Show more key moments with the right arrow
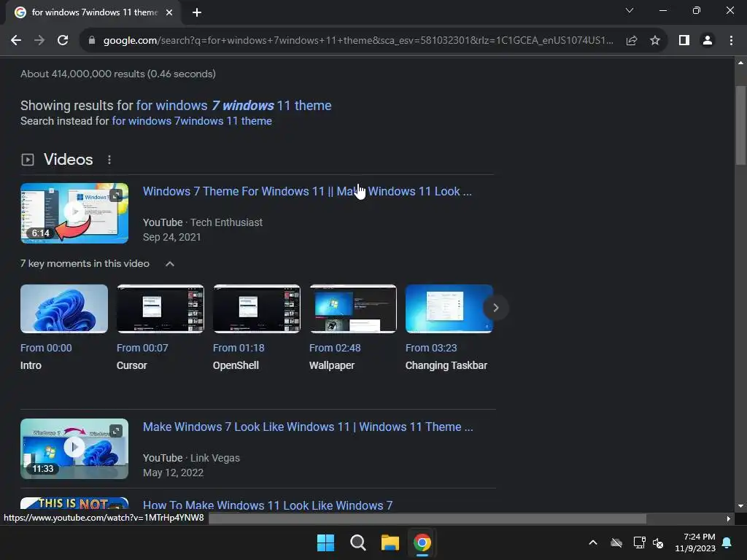The image size is (747, 560). tap(495, 308)
